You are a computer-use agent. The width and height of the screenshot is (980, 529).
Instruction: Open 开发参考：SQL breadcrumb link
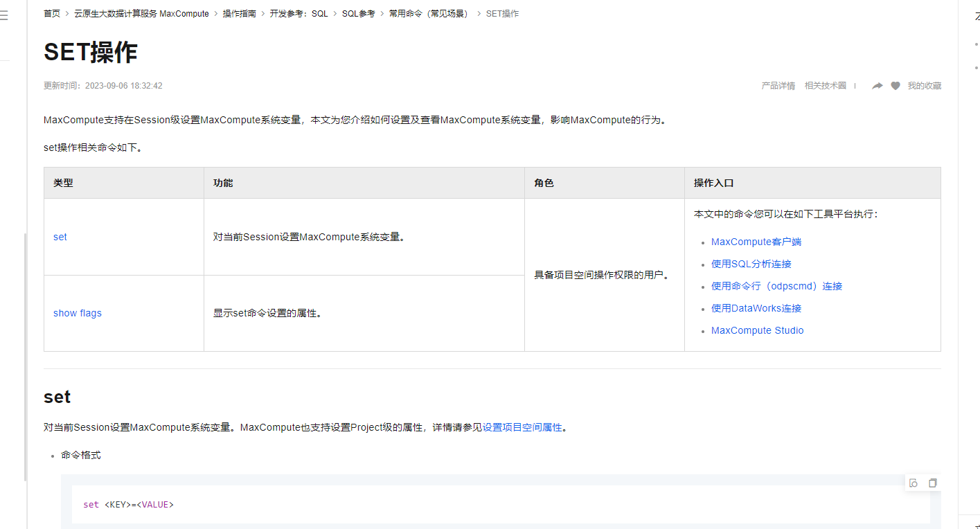(x=299, y=14)
